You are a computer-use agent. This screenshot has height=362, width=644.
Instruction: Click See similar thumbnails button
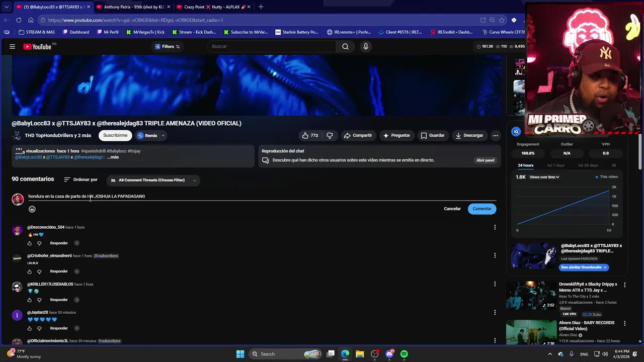coord(584,267)
